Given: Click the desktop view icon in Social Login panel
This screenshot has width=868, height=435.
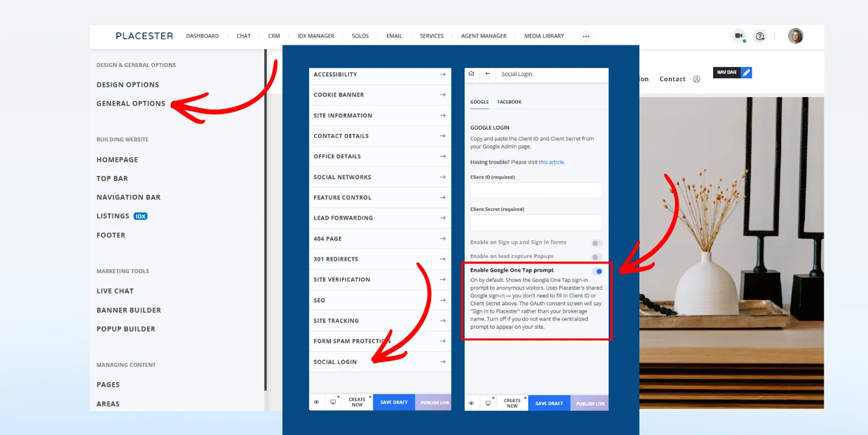Looking at the screenshot, I should 488,403.
